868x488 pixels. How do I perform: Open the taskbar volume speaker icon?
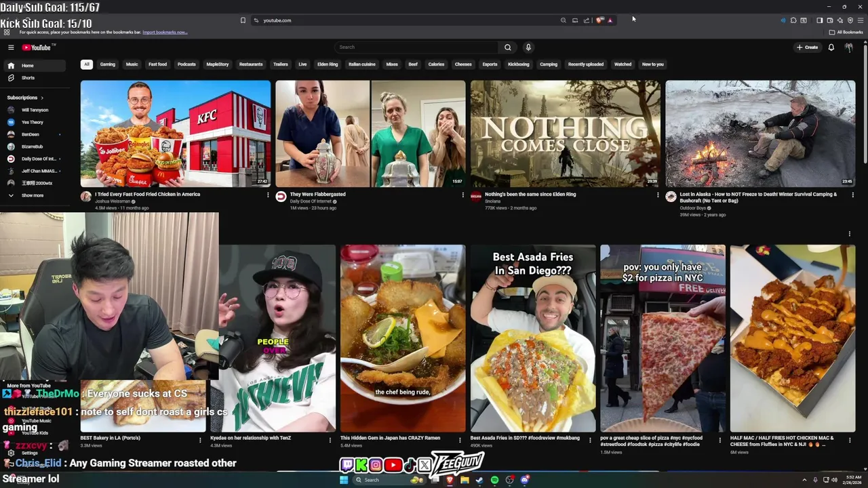(x=834, y=480)
